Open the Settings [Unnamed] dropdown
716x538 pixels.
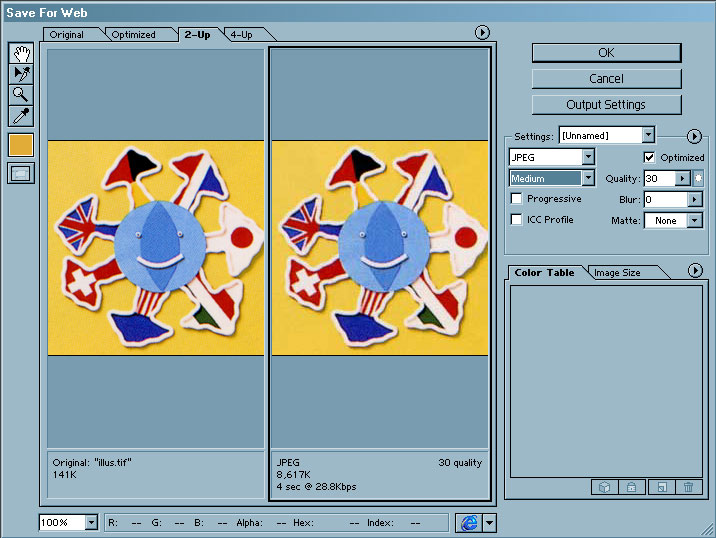(x=648, y=135)
